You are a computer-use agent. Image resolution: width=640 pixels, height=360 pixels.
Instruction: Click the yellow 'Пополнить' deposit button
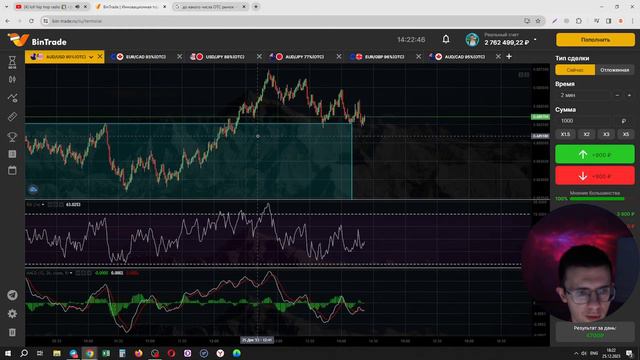[x=595, y=40]
